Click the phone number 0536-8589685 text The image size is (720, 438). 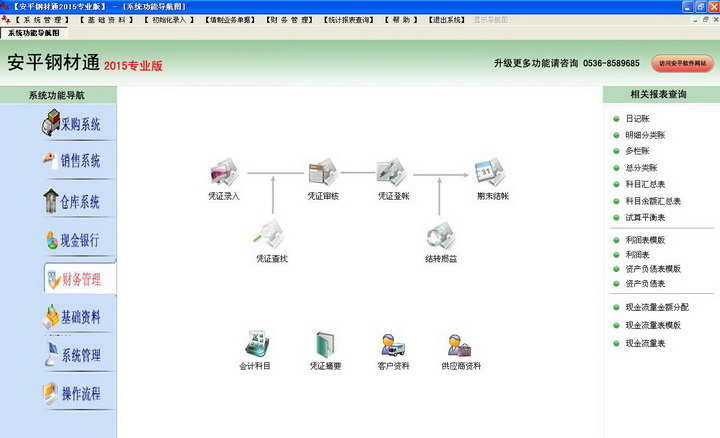tap(611, 63)
